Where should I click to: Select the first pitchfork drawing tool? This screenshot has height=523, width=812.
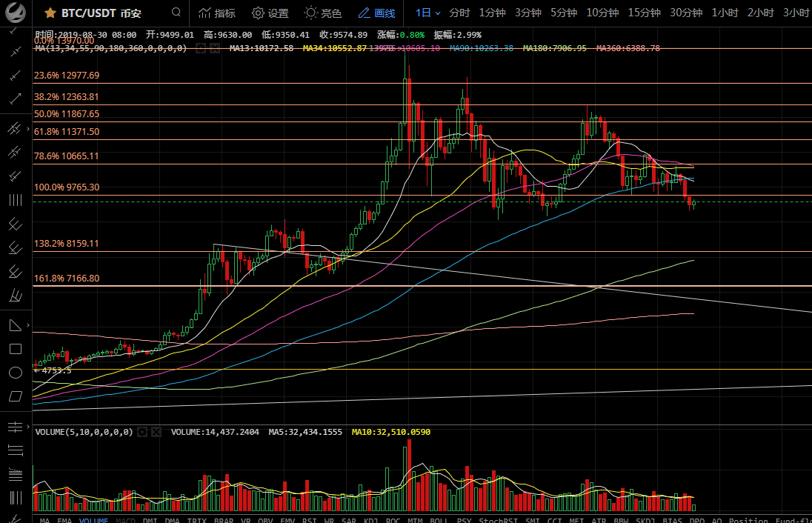pos(16,224)
